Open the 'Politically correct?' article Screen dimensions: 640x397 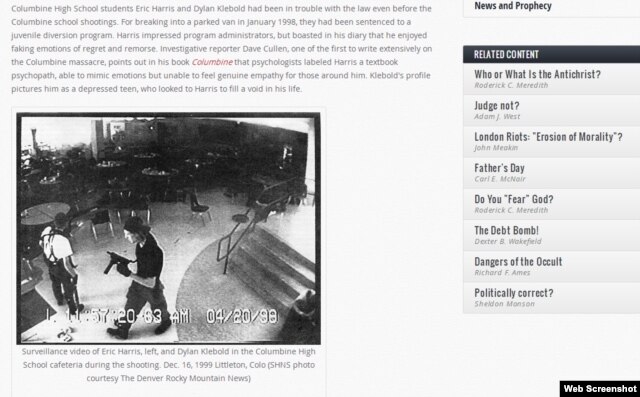(x=513, y=293)
